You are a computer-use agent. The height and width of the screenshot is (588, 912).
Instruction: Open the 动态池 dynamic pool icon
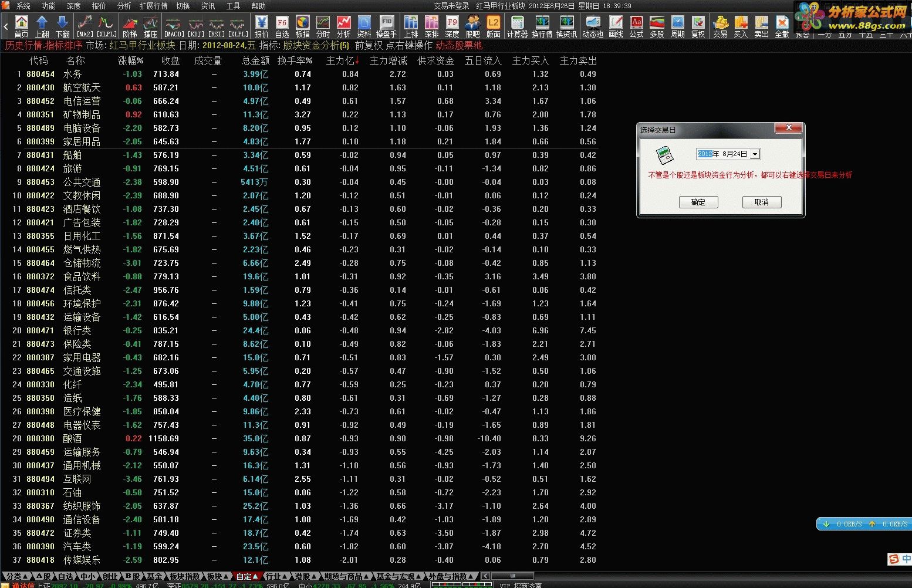[593, 26]
